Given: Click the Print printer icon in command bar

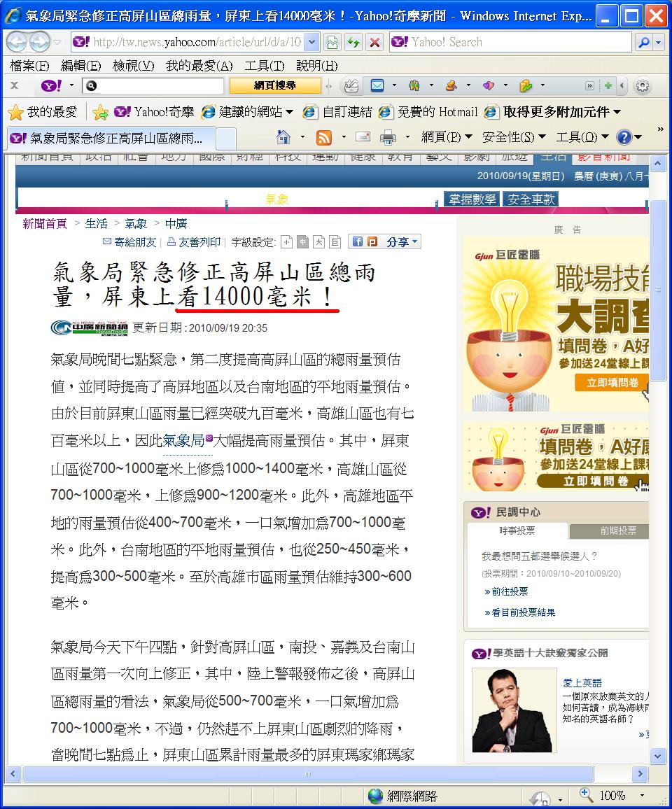Looking at the screenshot, I should pos(388,137).
